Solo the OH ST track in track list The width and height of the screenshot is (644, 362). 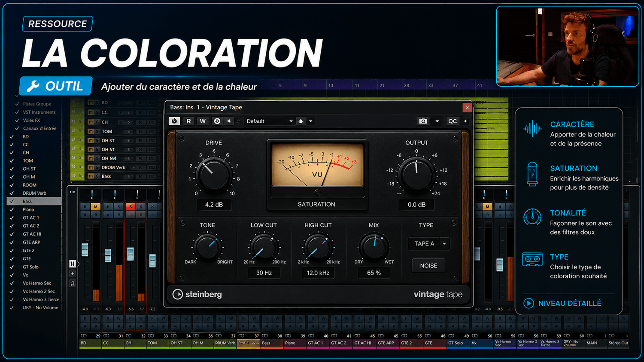click(x=97, y=141)
